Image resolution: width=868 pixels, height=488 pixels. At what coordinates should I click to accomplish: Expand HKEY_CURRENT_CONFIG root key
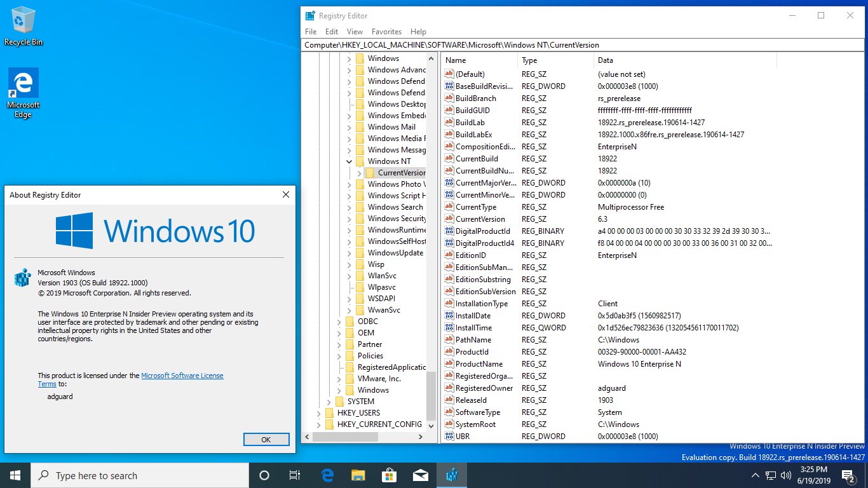[x=318, y=424]
